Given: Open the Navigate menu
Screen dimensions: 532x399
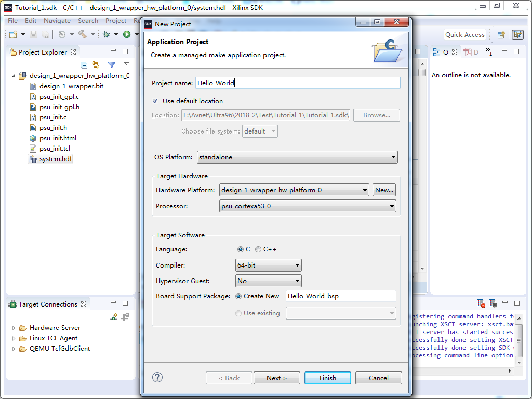Looking at the screenshot, I should (57, 20).
